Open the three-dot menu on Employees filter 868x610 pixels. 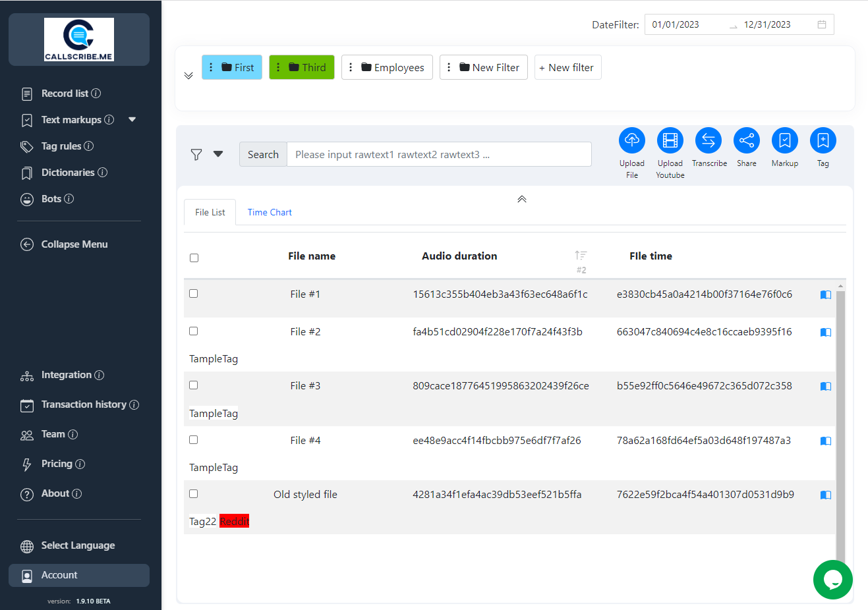[x=351, y=67]
